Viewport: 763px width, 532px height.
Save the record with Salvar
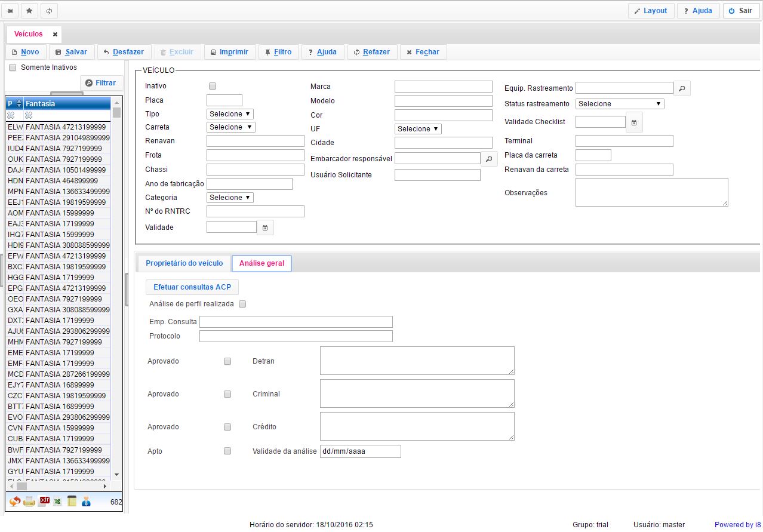click(72, 52)
